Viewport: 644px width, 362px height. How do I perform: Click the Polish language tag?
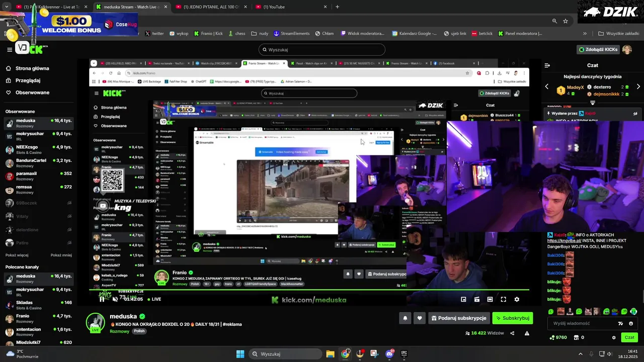[x=139, y=331]
